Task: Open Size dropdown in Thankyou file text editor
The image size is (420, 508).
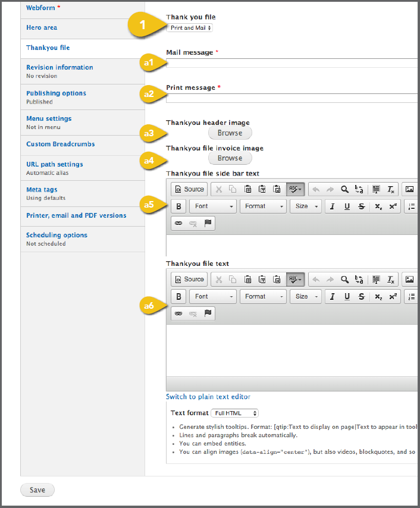Action: 306,296
